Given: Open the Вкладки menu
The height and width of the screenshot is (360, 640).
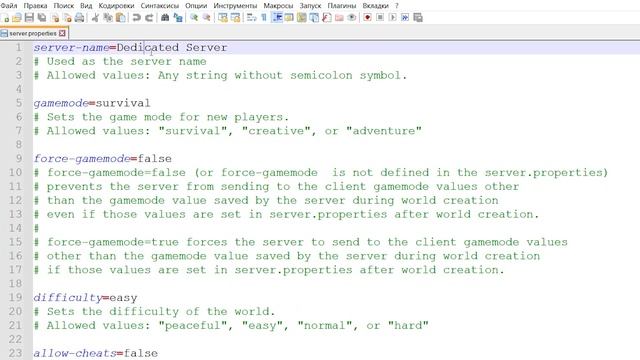Looking at the screenshot, I should click(x=375, y=6).
